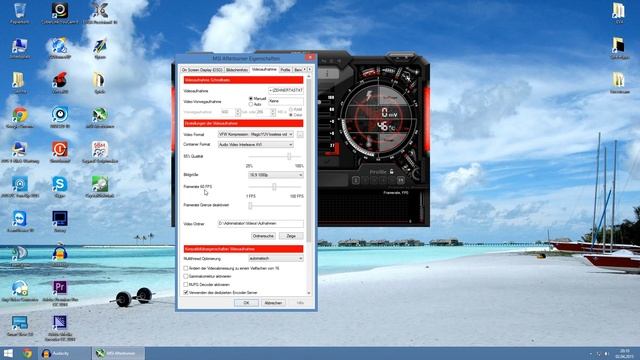The height and width of the screenshot is (360, 640).
Task: Switch to On Screen Display (OSD) tab
Action: pos(202,70)
